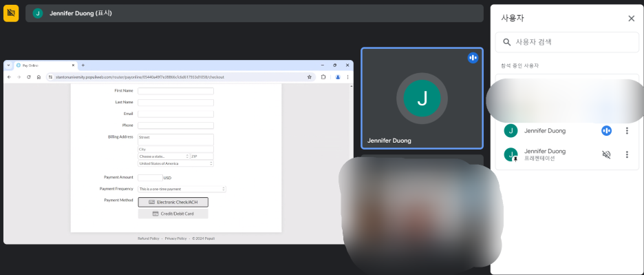Click the search magnifier icon in 사용자 panel
This screenshot has height=275, width=644.
507,42
